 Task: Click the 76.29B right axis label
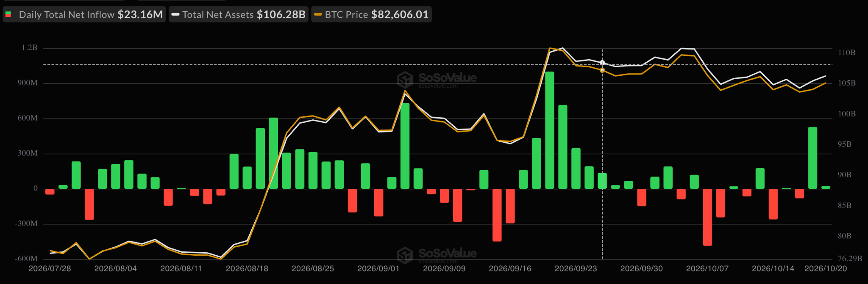tap(850, 259)
